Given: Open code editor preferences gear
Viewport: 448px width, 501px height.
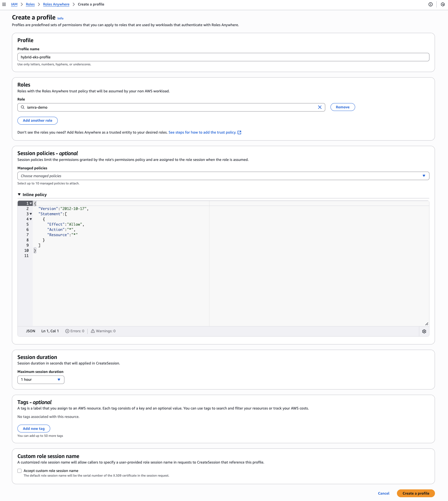Looking at the screenshot, I should [x=424, y=331].
